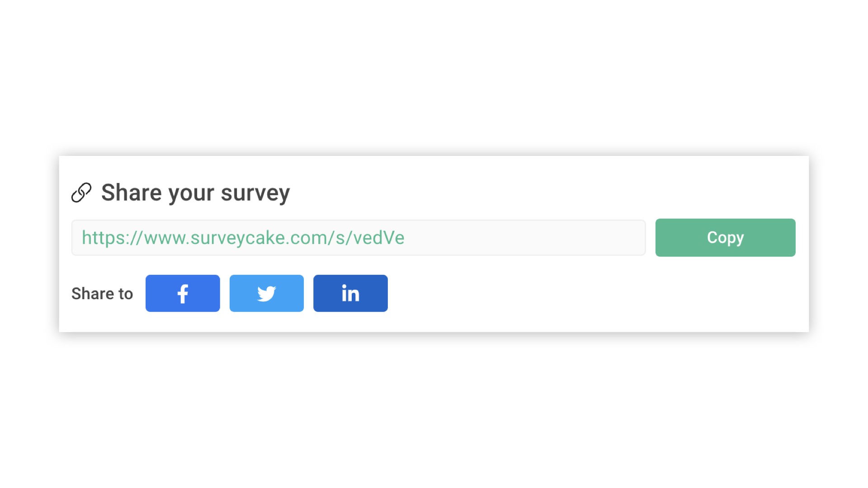Screen dimensions: 868x488
Task: Click the https://www.surveycake.com/s/vedVe link
Action: point(243,237)
